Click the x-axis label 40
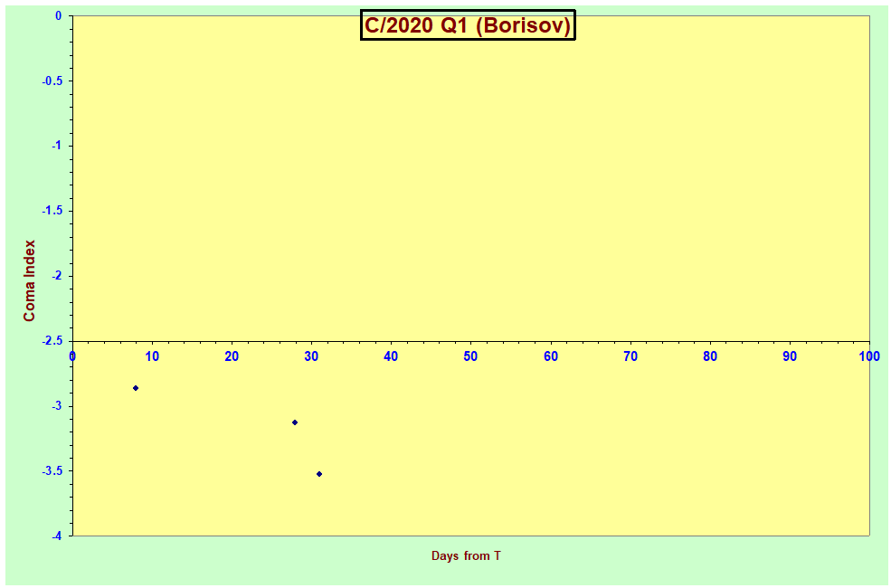The width and height of the screenshot is (891, 588). (x=391, y=356)
